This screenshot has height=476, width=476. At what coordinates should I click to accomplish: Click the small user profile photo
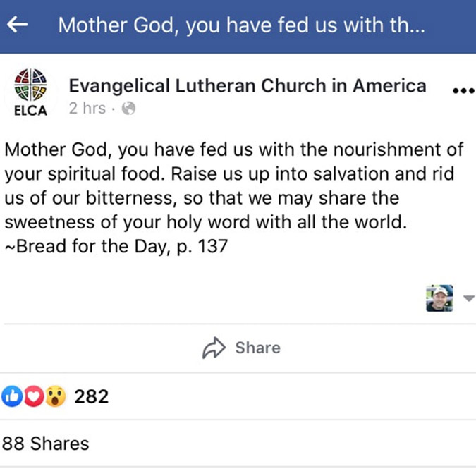439,298
